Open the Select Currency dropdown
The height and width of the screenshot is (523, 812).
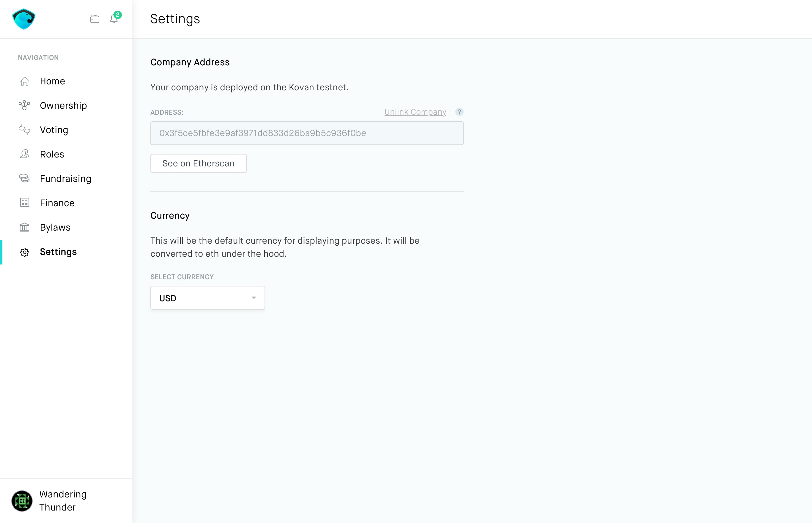click(207, 297)
